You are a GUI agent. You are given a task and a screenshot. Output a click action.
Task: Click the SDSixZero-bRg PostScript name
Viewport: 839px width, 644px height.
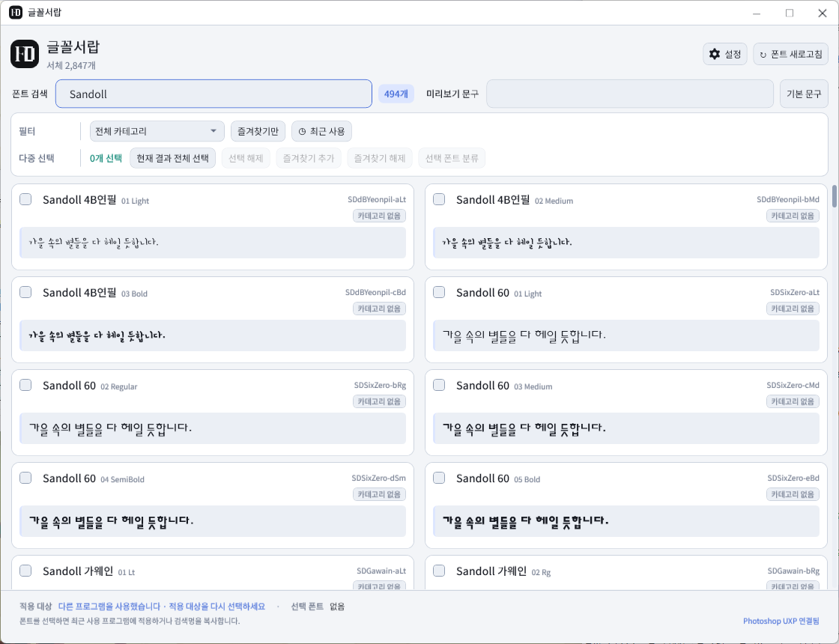pyautogui.click(x=380, y=385)
